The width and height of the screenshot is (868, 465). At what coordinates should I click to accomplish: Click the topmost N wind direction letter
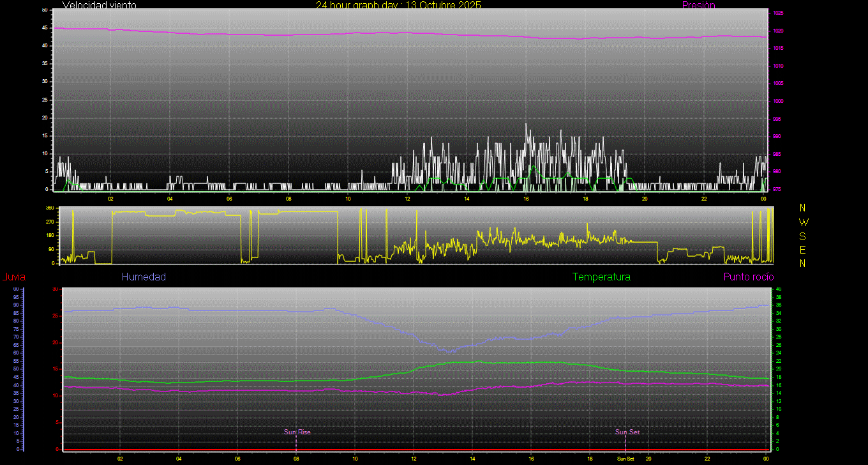pos(803,208)
